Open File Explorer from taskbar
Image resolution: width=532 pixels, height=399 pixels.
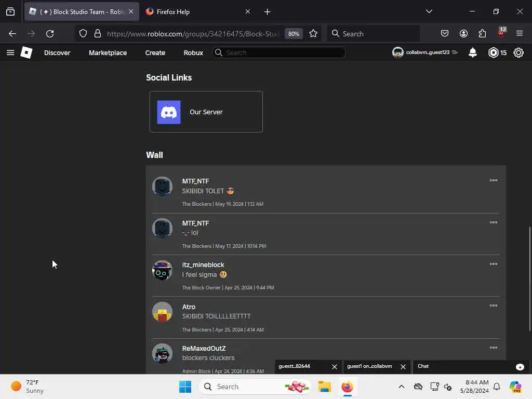coord(324,387)
